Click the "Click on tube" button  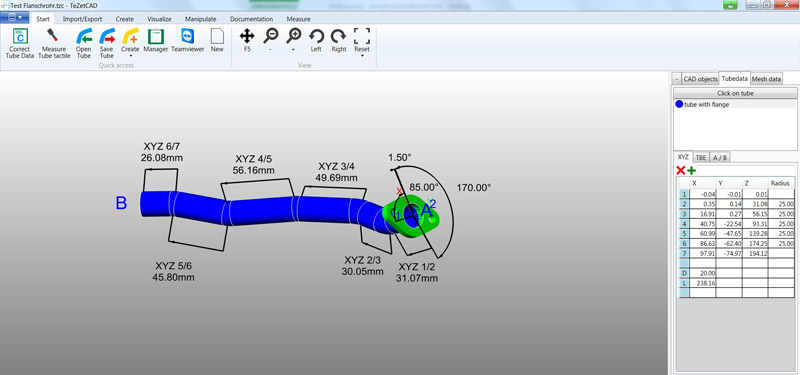click(x=735, y=93)
